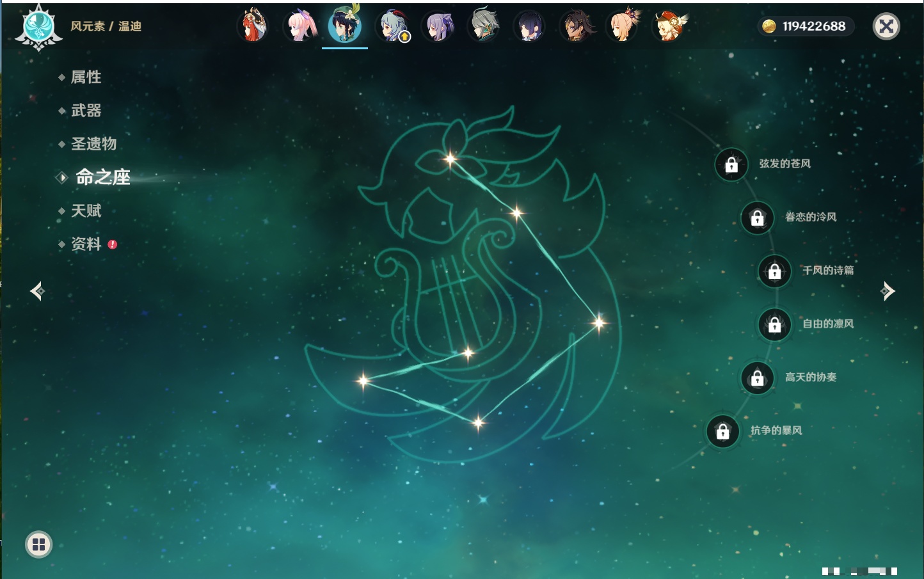Select the purple twin-bun haired character portrait
This screenshot has width=924, height=579.
click(438, 26)
